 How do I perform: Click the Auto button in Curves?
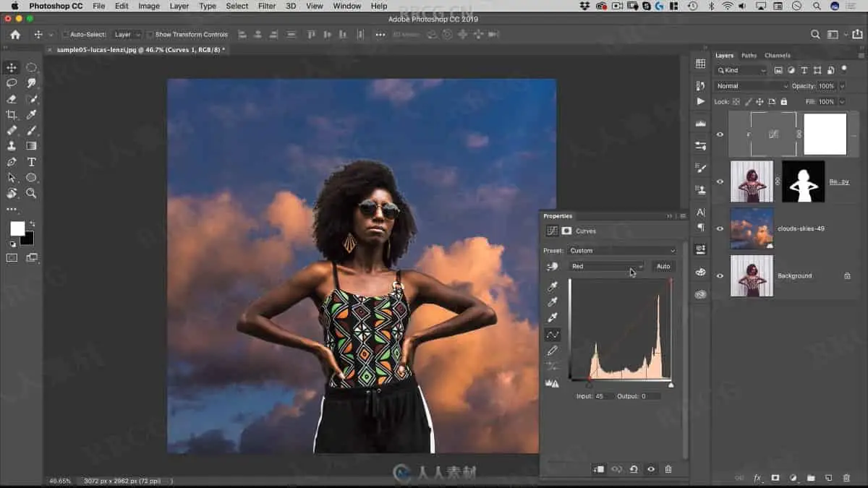tap(663, 266)
